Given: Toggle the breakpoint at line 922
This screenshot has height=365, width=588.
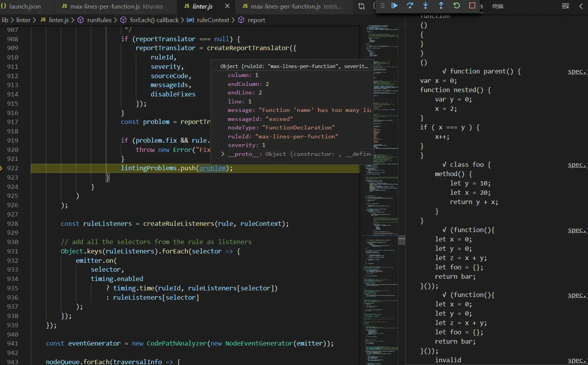Looking at the screenshot, I should coord(2,168).
